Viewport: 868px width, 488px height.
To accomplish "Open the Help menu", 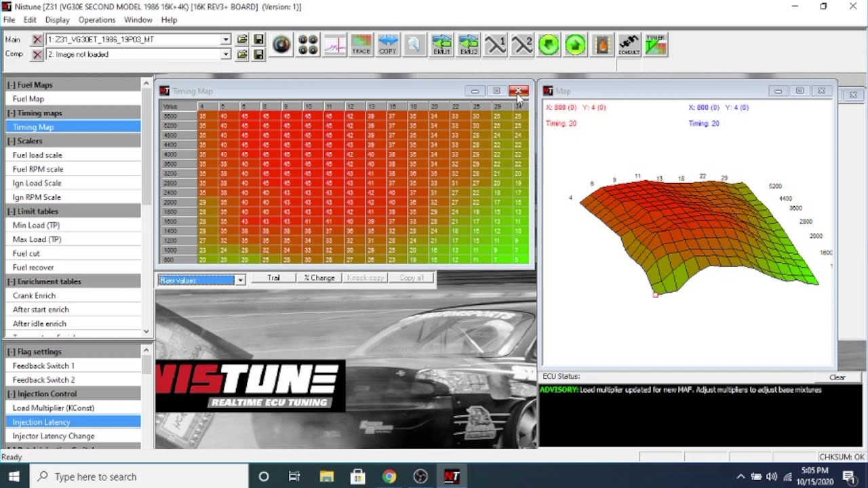I will coord(169,20).
